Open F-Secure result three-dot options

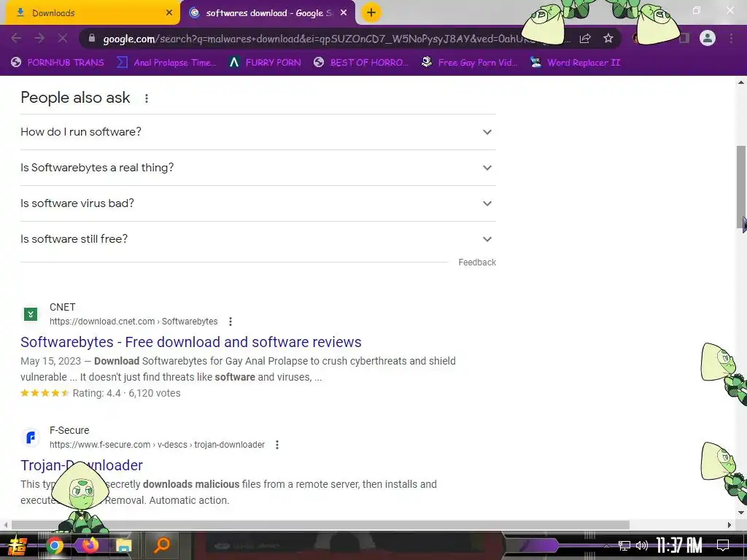(277, 445)
